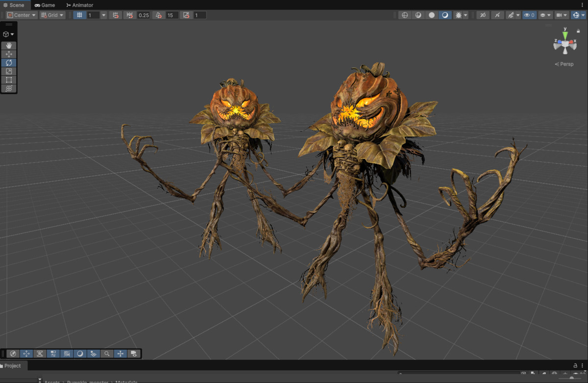This screenshot has height=383, width=588.
Task: Toggle the grid and snap overlay
Action: coord(67,354)
